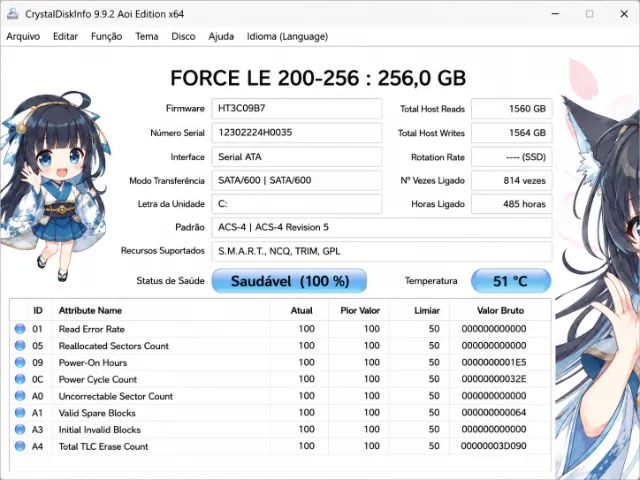640x480 pixels.
Task: Click the Firmware field HT3C09B7
Action: coord(297,109)
